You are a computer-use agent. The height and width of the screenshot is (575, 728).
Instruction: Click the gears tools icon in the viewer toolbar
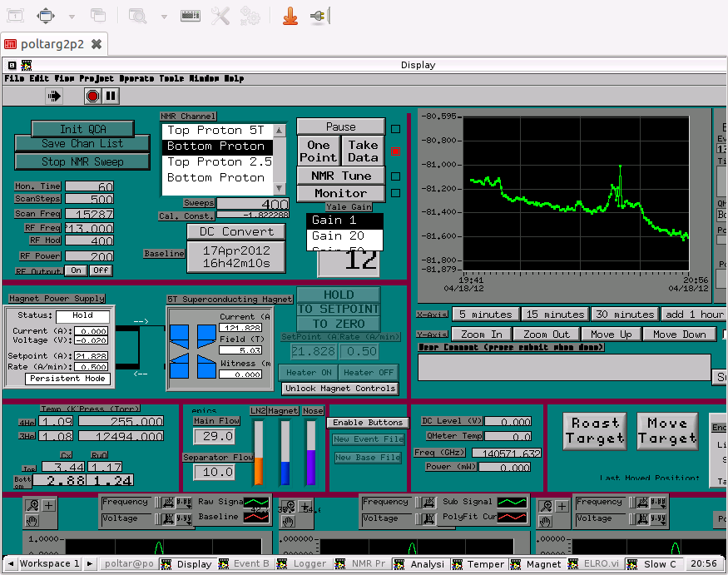[250, 16]
